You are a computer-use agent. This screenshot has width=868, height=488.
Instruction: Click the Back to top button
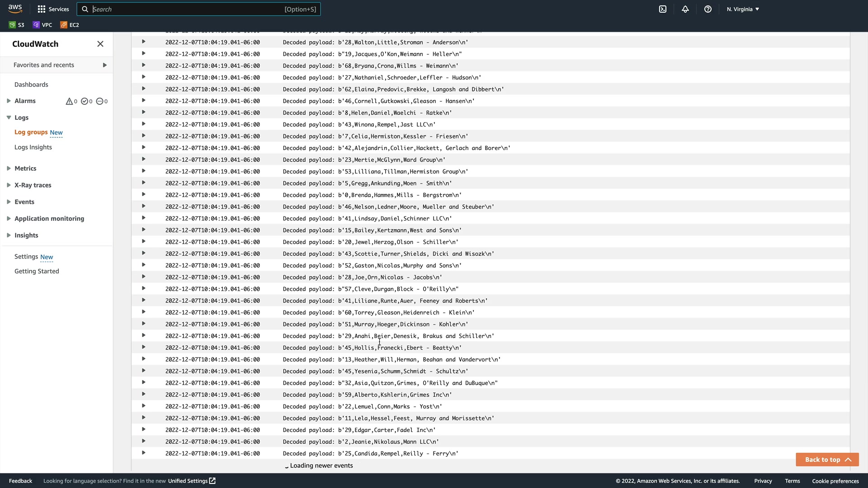(x=827, y=460)
